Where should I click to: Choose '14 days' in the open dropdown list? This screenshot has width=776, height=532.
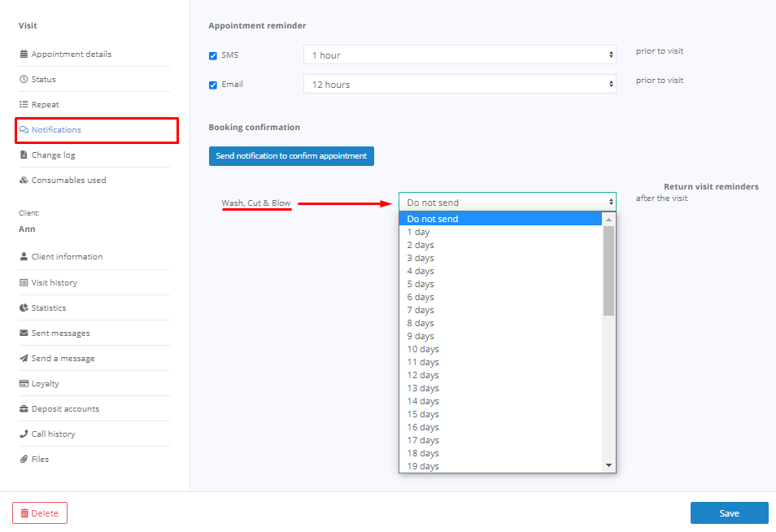pyautogui.click(x=423, y=401)
